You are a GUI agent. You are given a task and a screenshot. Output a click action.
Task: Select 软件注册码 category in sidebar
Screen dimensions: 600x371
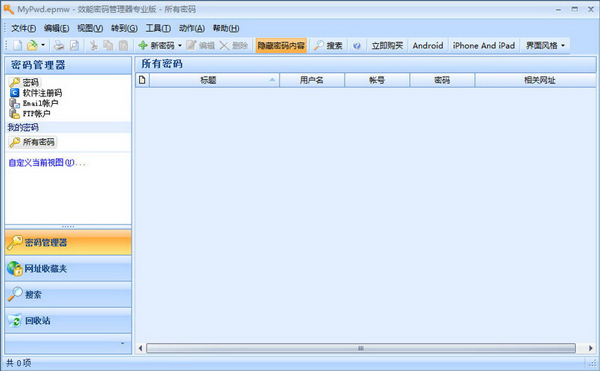point(36,93)
